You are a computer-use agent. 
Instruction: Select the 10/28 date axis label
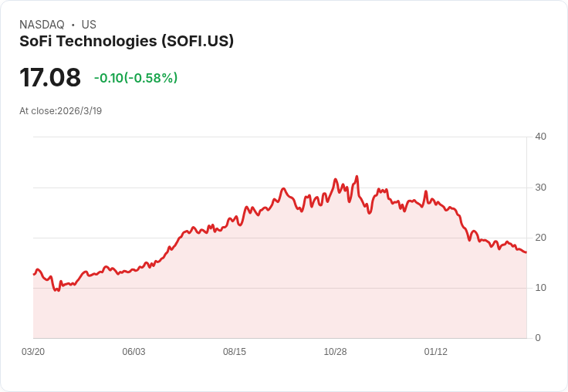[x=335, y=352]
